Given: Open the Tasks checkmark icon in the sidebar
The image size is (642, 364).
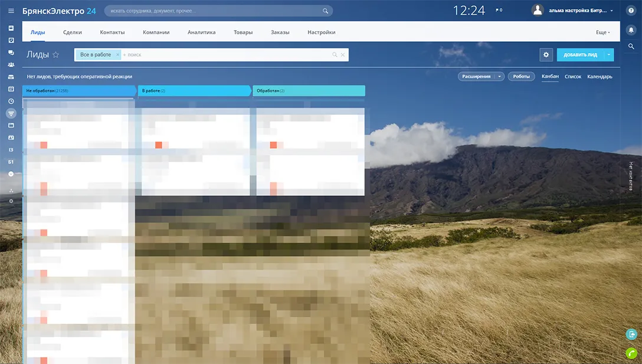Looking at the screenshot, I should click(x=11, y=40).
